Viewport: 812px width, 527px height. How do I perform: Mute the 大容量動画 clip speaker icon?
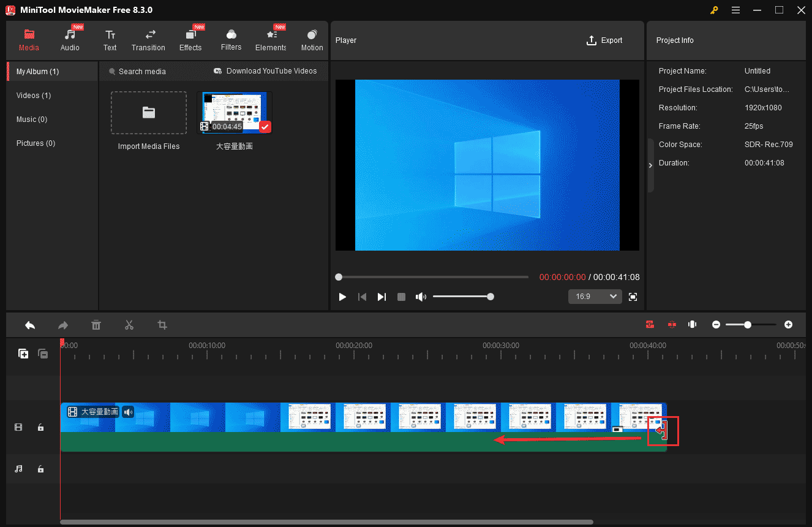tap(128, 412)
